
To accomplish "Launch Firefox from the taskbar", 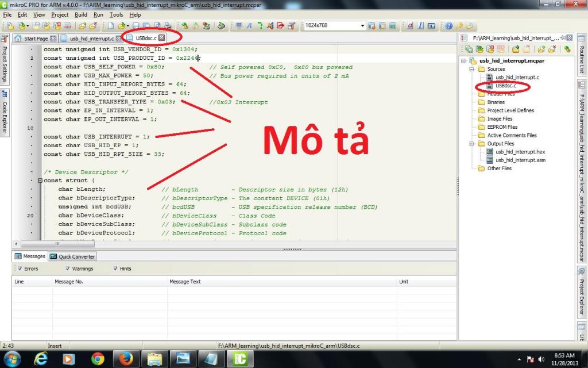I will 126,359.
